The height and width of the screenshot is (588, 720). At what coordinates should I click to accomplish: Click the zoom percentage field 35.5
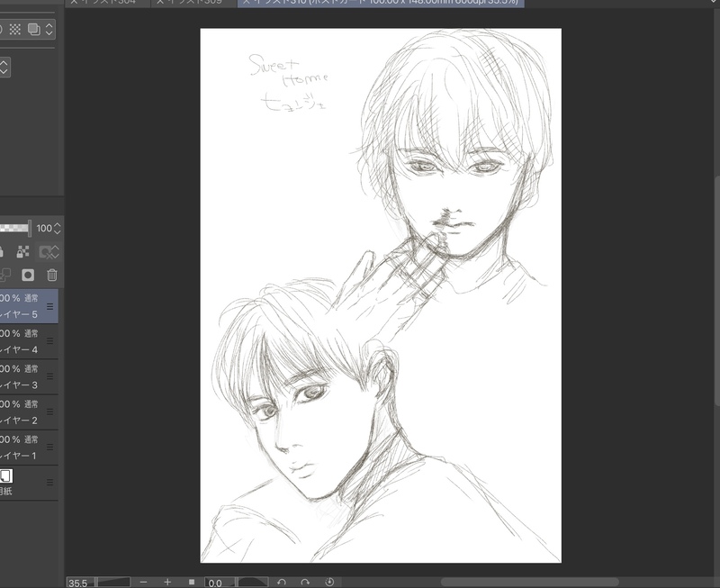(x=80, y=583)
